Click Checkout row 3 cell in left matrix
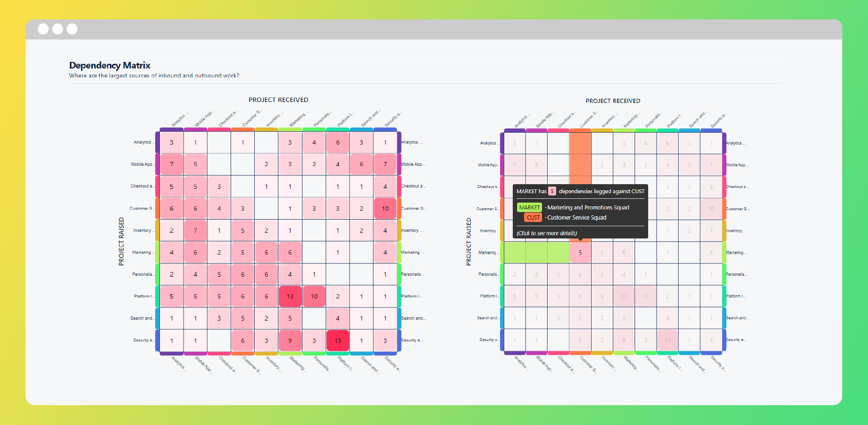 (x=219, y=187)
